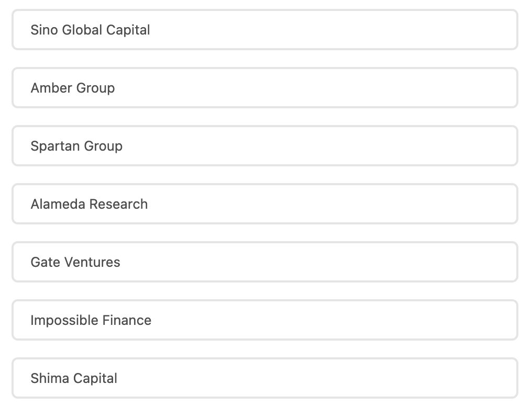Viewport: 532px width, 407px height.
Task: Pick the Spartan Group option
Action: 264,146
